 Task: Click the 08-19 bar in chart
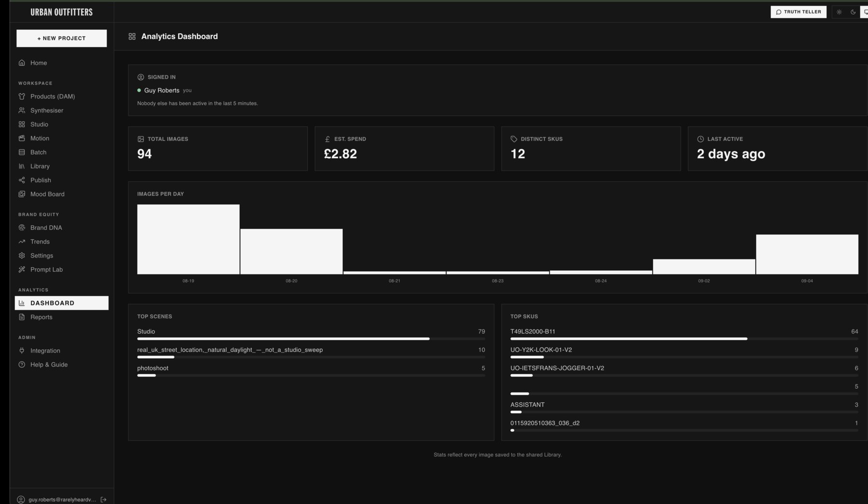(x=188, y=239)
